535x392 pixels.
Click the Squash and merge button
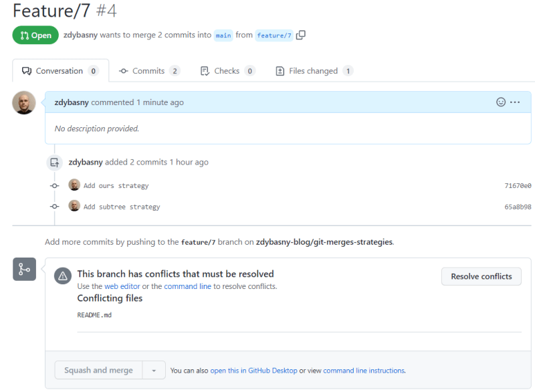coord(98,370)
